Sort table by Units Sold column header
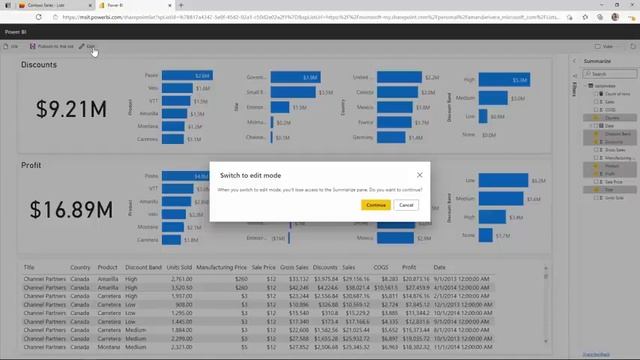Screen dimensions: 640x360 coord(179,267)
